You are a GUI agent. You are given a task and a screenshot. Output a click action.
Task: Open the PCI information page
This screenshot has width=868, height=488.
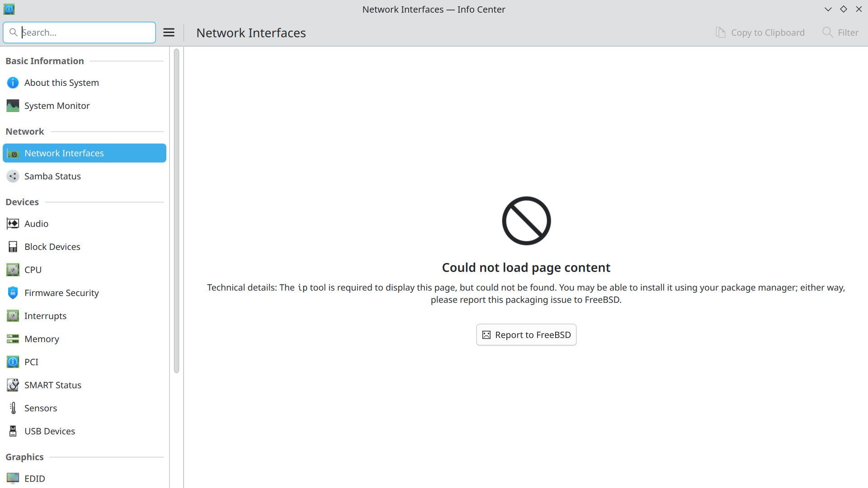(x=31, y=362)
